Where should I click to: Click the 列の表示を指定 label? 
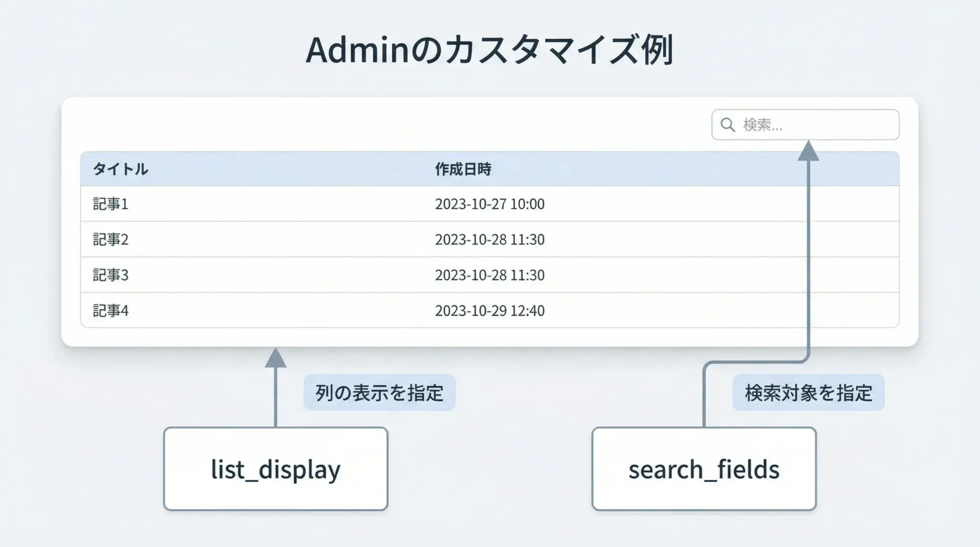[x=379, y=393]
